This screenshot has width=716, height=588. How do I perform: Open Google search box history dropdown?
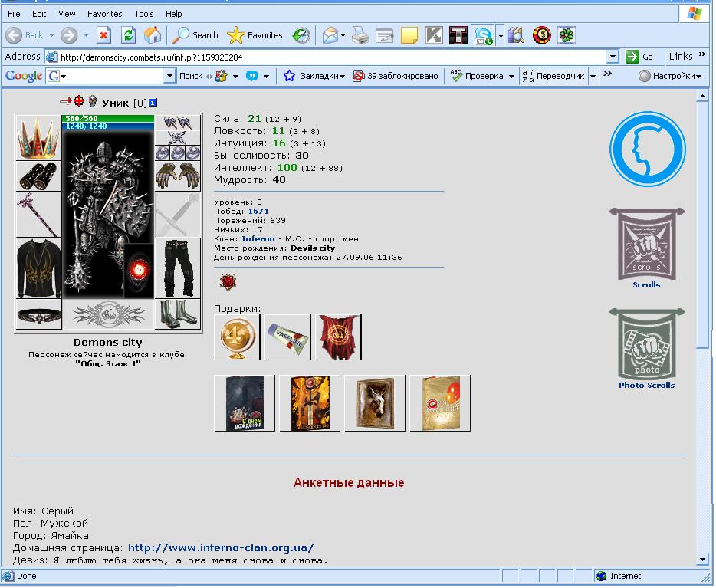169,76
